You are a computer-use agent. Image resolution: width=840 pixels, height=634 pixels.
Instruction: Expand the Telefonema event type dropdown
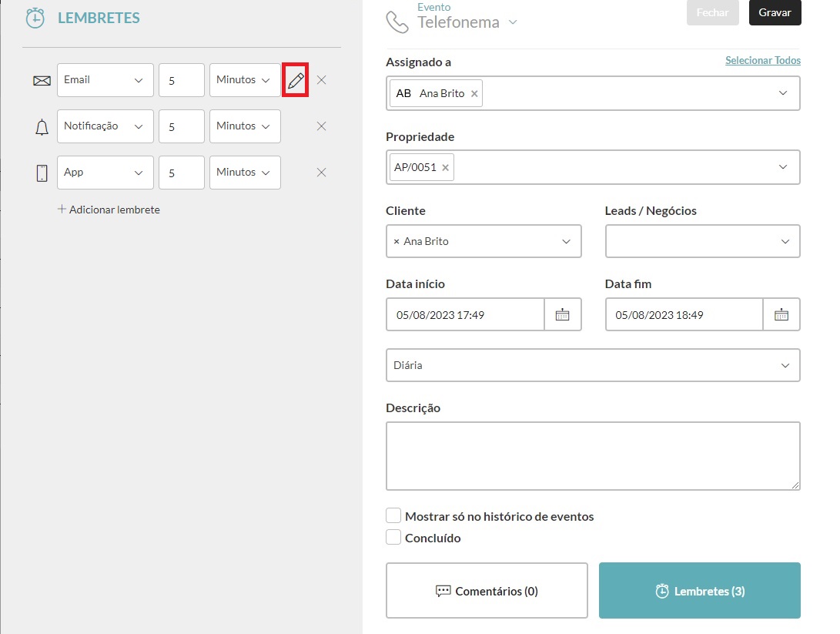point(513,22)
